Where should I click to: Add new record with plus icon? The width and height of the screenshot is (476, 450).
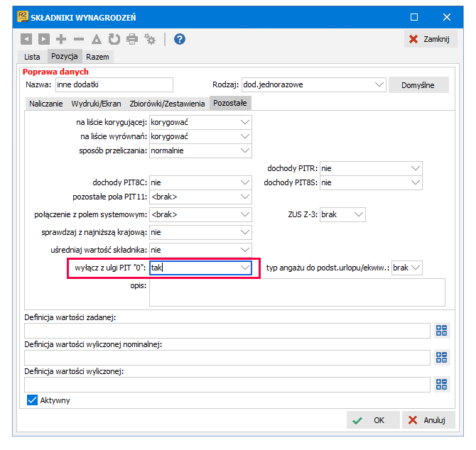click(x=61, y=39)
